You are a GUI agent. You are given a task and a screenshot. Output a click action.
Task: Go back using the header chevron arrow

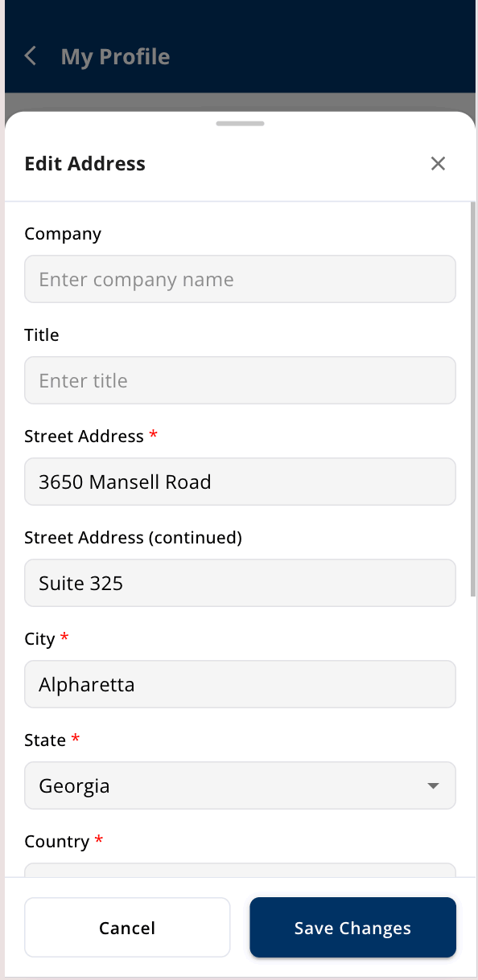point(31,56)
